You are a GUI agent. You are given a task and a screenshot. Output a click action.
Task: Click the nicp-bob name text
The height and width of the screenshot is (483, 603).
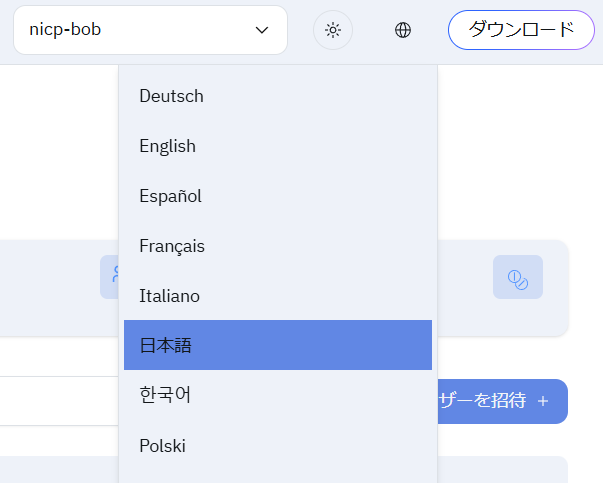pos(65,30)
